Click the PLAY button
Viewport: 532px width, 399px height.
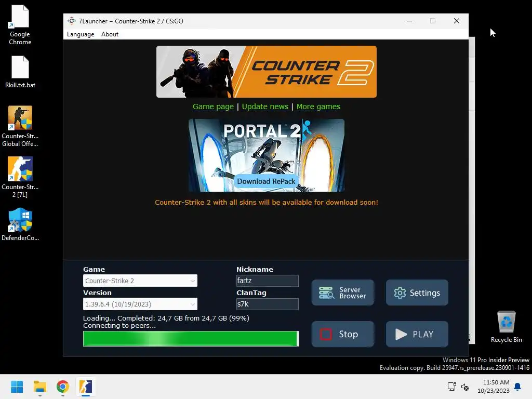(417, 334)
